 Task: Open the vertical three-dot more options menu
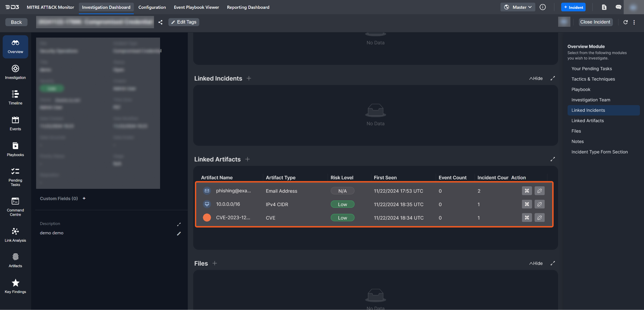(634, 22)
